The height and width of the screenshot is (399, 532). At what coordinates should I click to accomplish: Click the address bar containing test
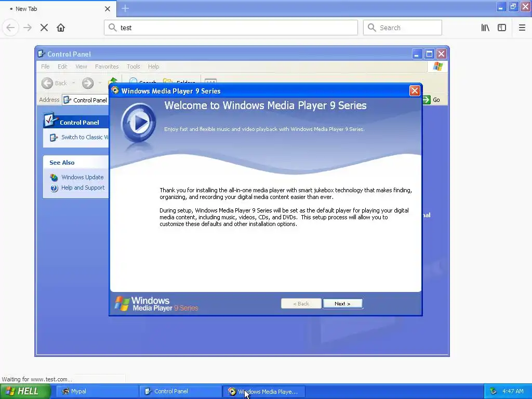pyautogui.click(x=231, y=28)
